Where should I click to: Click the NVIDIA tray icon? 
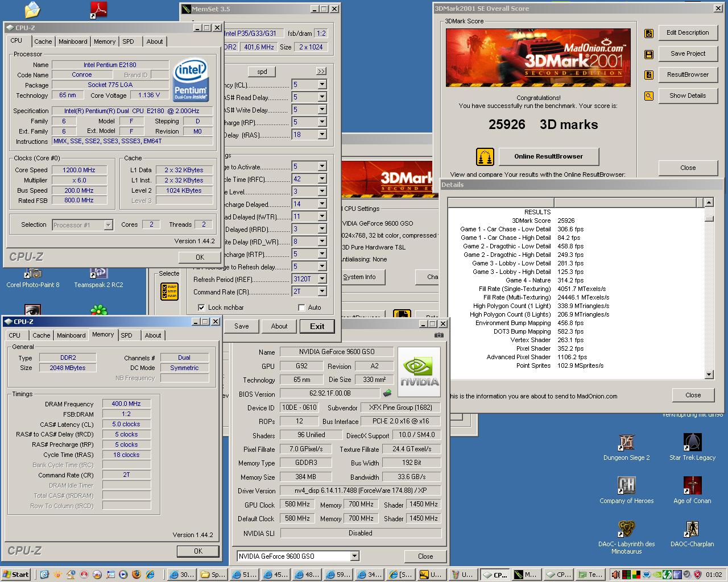pyautogui.click(x=658, y=575)
